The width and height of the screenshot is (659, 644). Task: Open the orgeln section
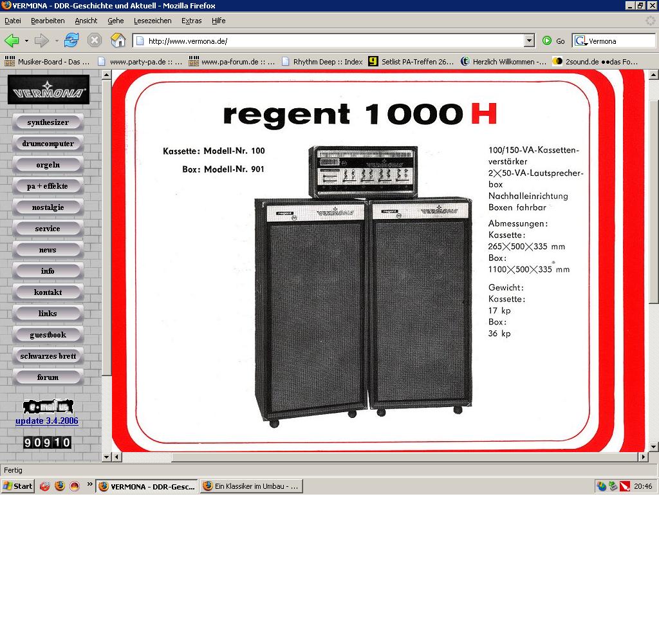[48, 165]
